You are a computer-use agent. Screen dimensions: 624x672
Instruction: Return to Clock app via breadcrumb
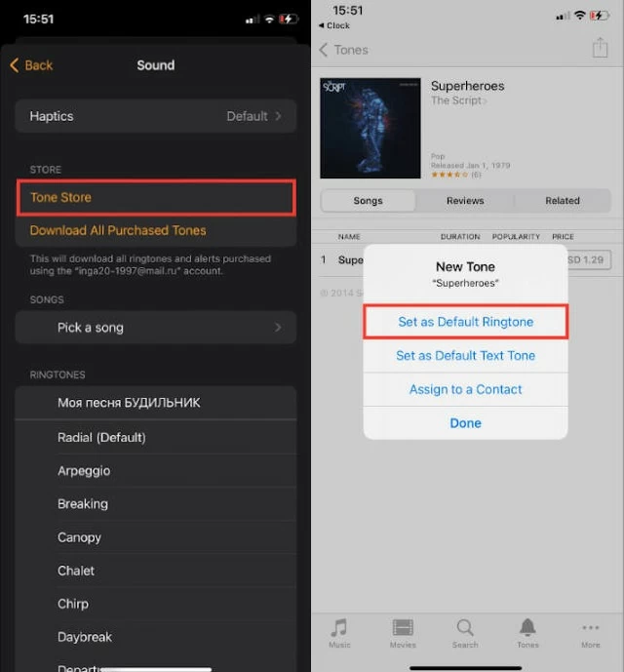(x=334, y=25)
